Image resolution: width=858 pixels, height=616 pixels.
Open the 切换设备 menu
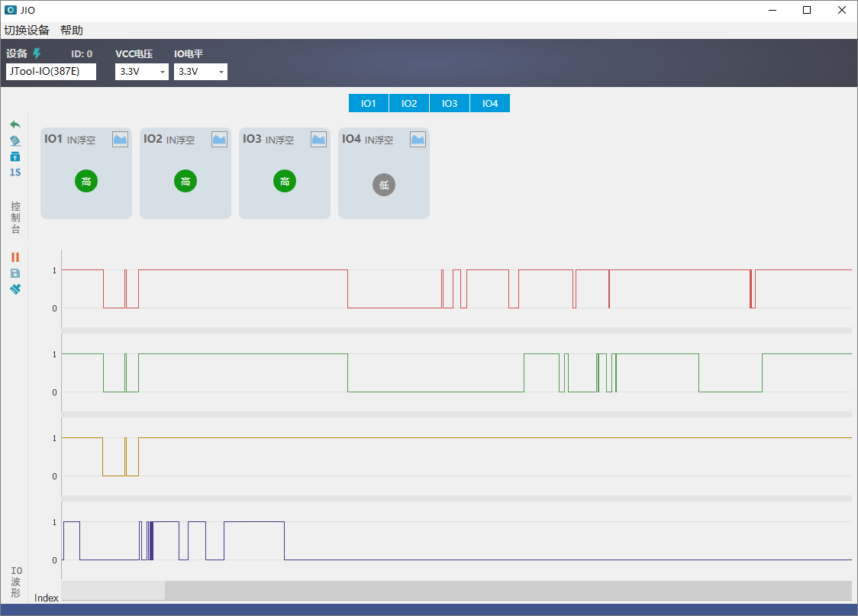pos(27,30)
